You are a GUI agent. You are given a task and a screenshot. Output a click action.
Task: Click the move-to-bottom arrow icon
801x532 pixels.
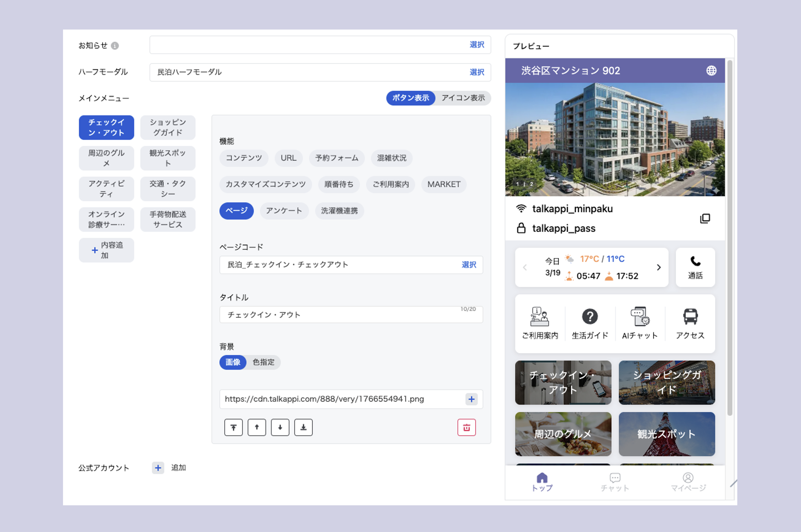point(303,427)
